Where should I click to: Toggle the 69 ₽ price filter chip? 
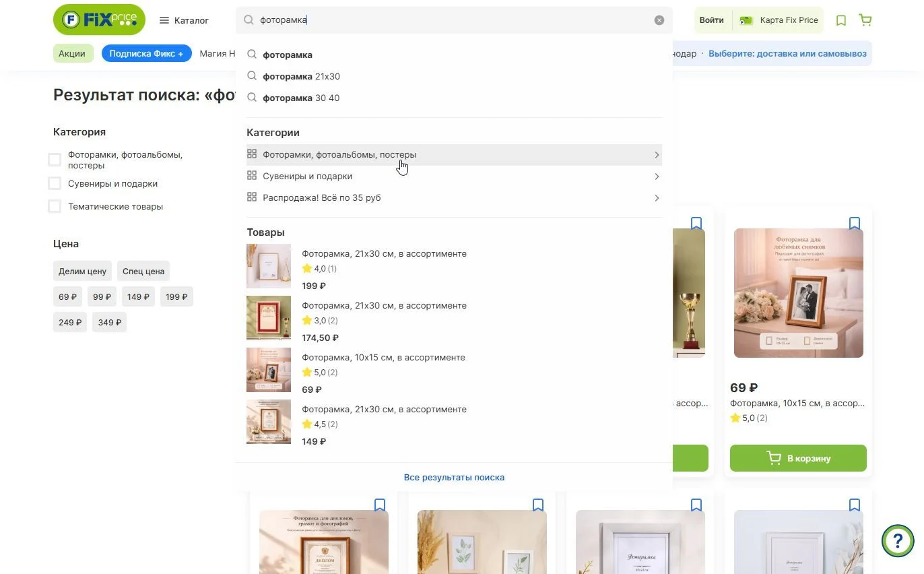[67, 296]
